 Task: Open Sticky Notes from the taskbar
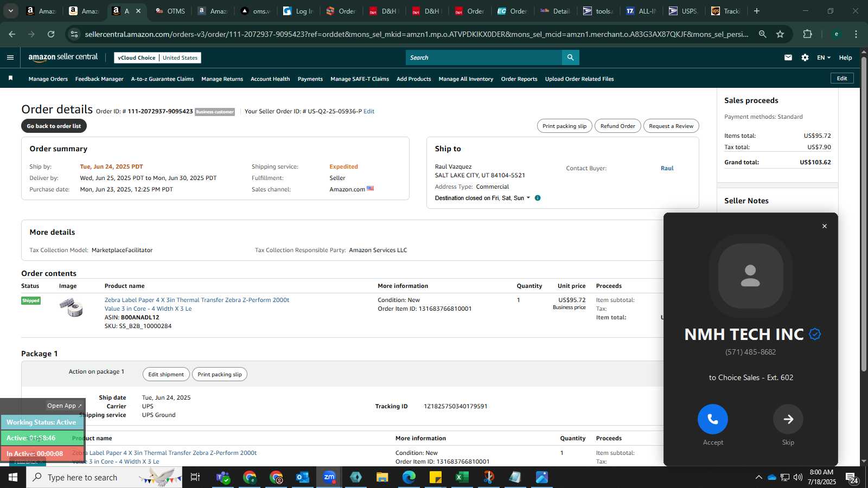[435, 477]
